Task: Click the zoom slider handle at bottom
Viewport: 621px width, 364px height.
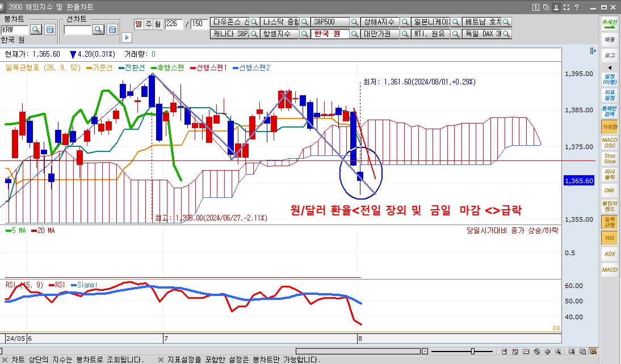Action: [x=473, y=352]
